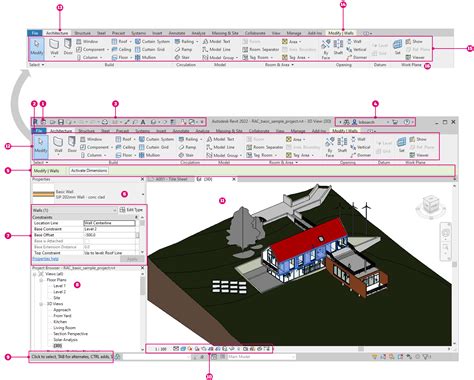Click Save in the Quick Access Toolbar
The image size is (474, 380).
click(x=61, y=122)
